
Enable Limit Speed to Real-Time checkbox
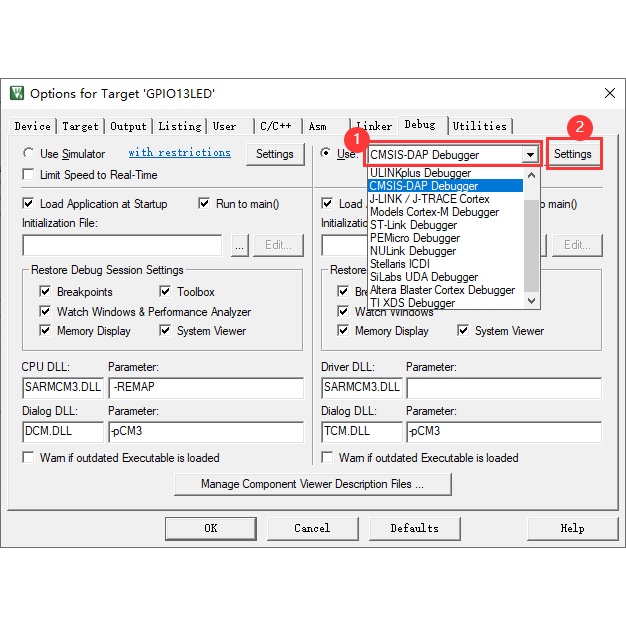(29, 175)
